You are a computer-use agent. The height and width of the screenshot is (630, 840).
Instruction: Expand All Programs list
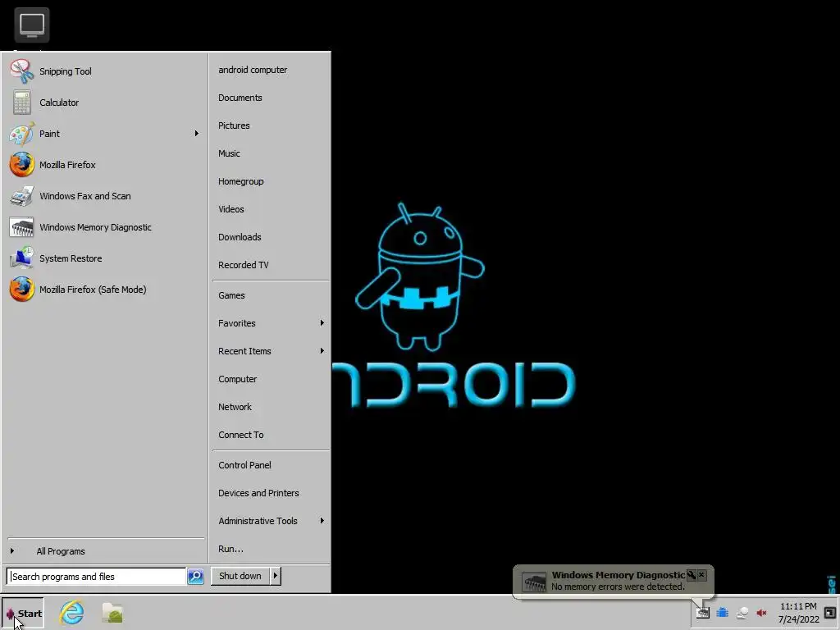[61, 551]
